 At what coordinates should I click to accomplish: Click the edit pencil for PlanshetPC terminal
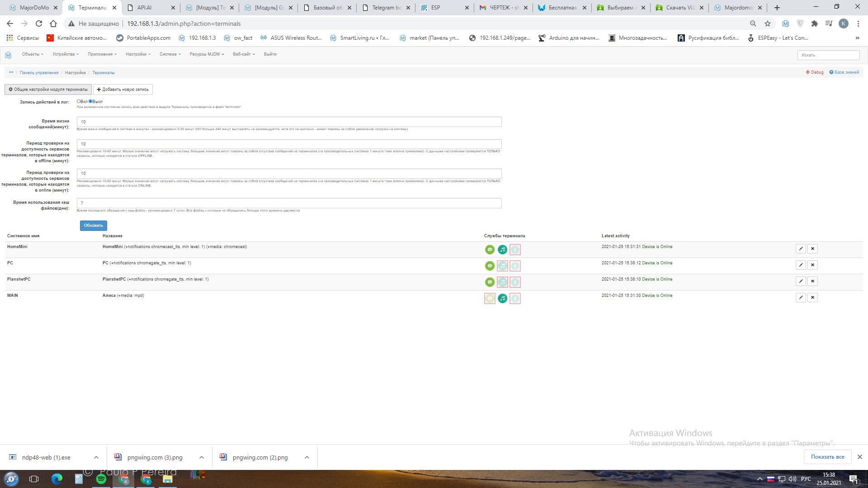(801, 281)
